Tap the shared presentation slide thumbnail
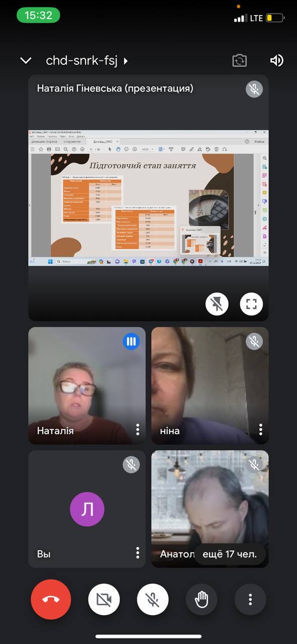The image size is (297, 644). (x=148, y=198)
